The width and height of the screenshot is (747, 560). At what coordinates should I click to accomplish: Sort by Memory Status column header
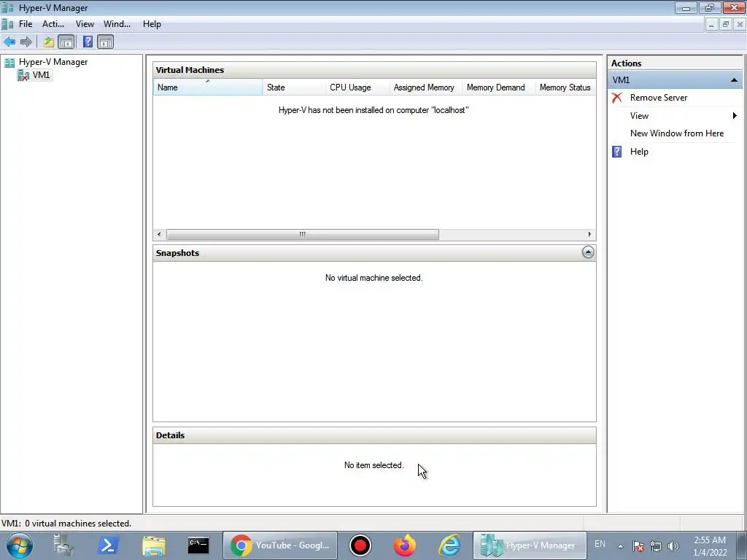click(x=565, y=87)
